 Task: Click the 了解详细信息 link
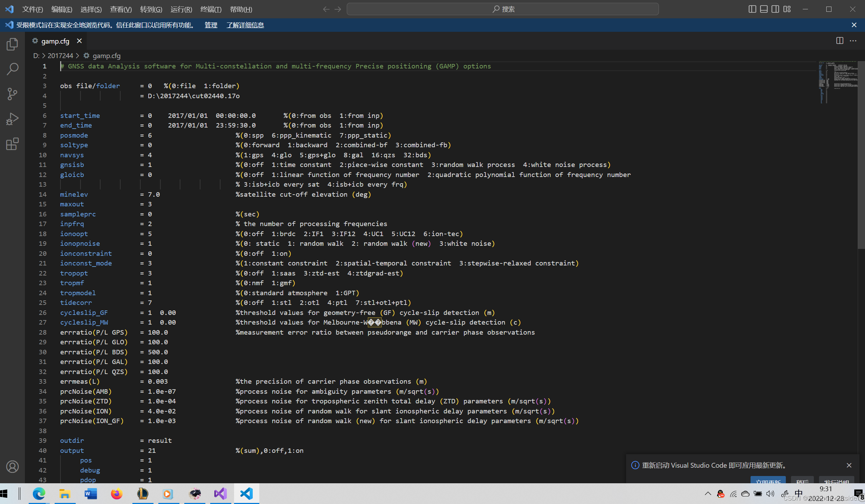pyautogui.click(x=245, y=25)
